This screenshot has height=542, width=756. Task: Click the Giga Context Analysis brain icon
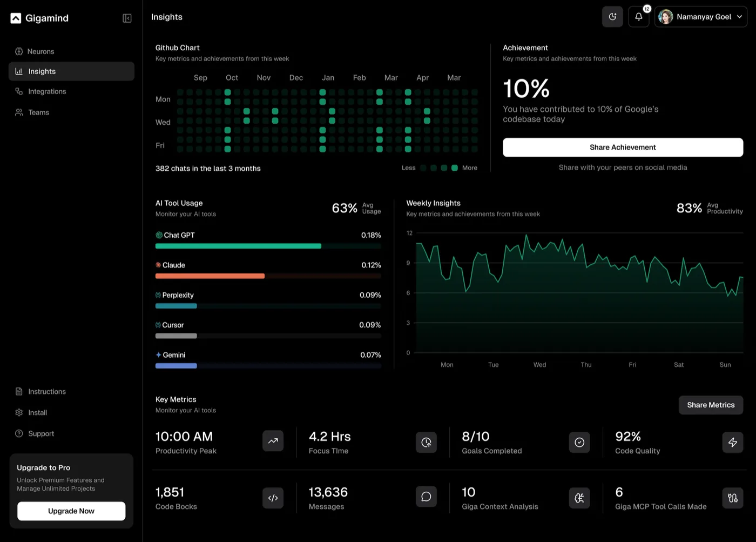579,498
